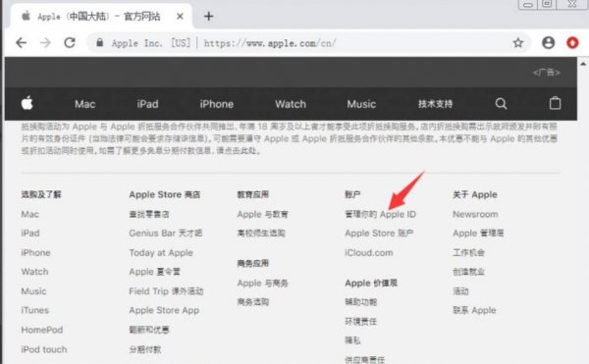Open the search magnifier in Apple nav bar
Image resolution: width=589 pixels, height=364 pixels.
point(501,104)
